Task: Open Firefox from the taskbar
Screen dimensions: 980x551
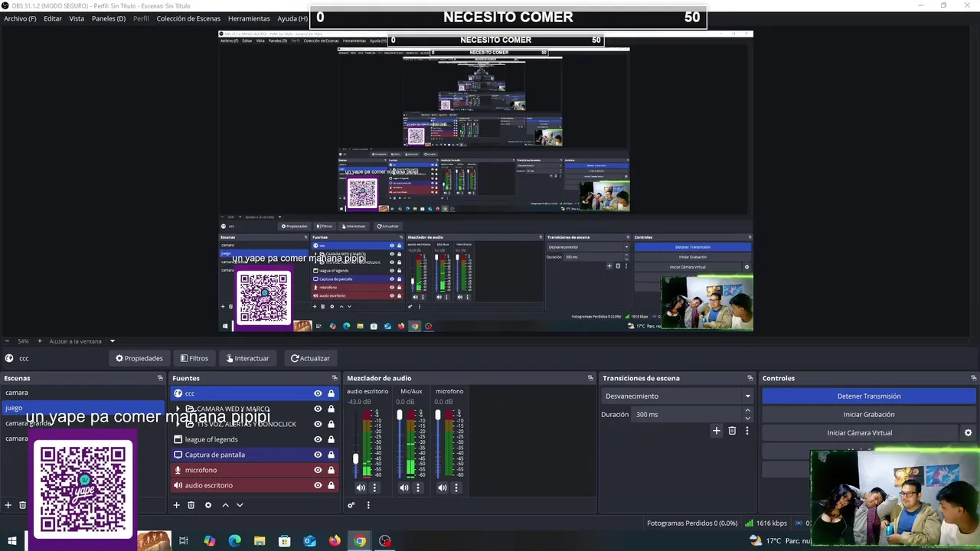Action: tap(335, 541)
